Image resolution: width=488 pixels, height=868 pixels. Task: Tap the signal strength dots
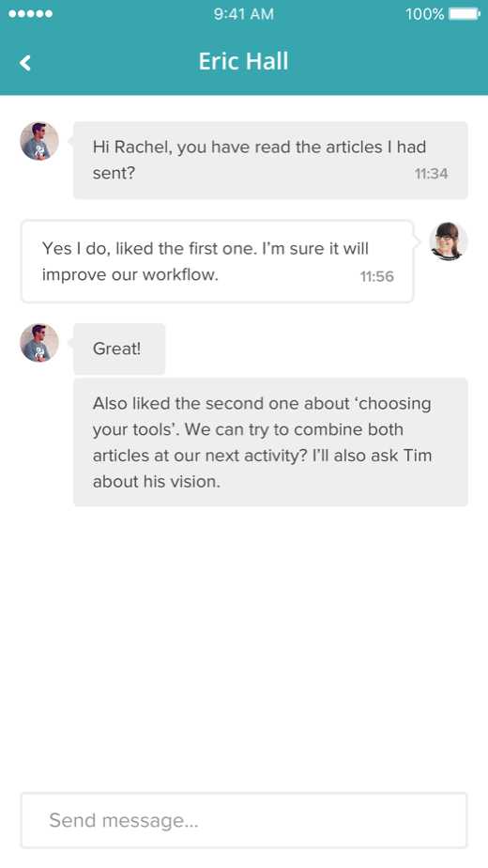30,14
